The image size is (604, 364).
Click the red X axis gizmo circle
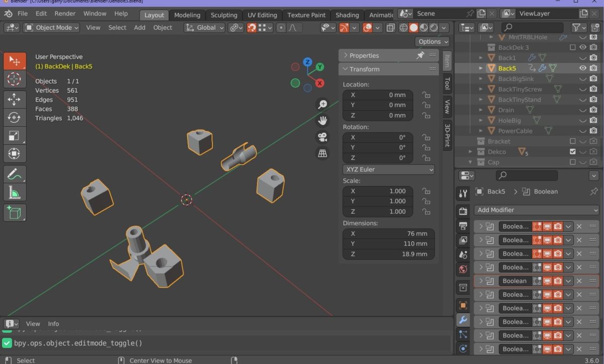tap(320, 83)
